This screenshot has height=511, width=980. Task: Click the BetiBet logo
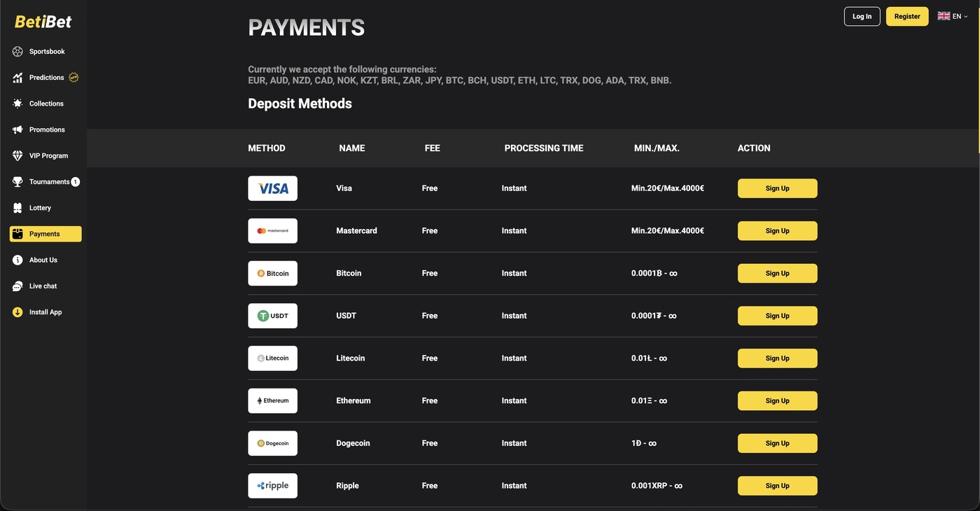[x=43, y=22]
